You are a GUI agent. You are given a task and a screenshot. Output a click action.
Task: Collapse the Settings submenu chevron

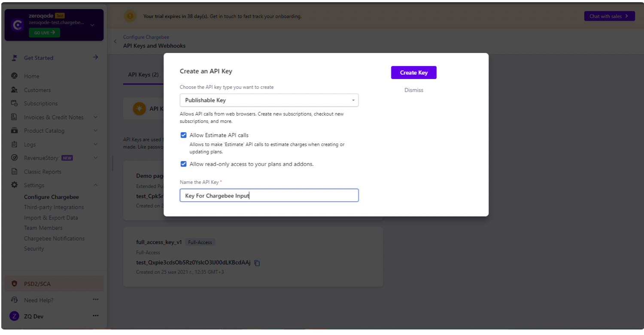[95, 185]
